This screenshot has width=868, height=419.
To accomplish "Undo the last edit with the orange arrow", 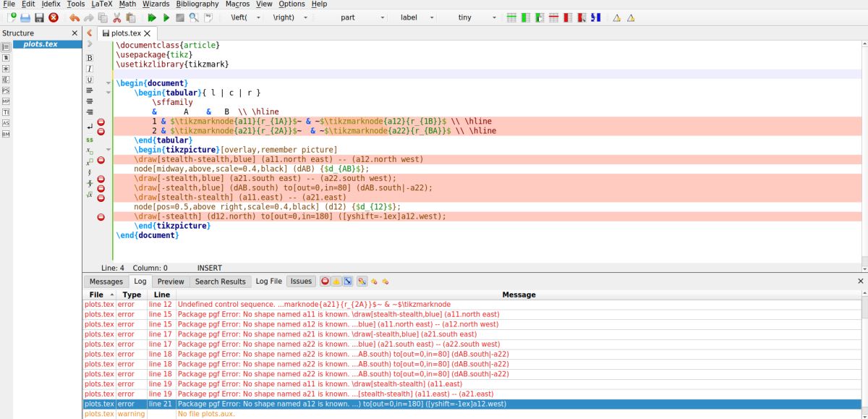I will [75, 17].
